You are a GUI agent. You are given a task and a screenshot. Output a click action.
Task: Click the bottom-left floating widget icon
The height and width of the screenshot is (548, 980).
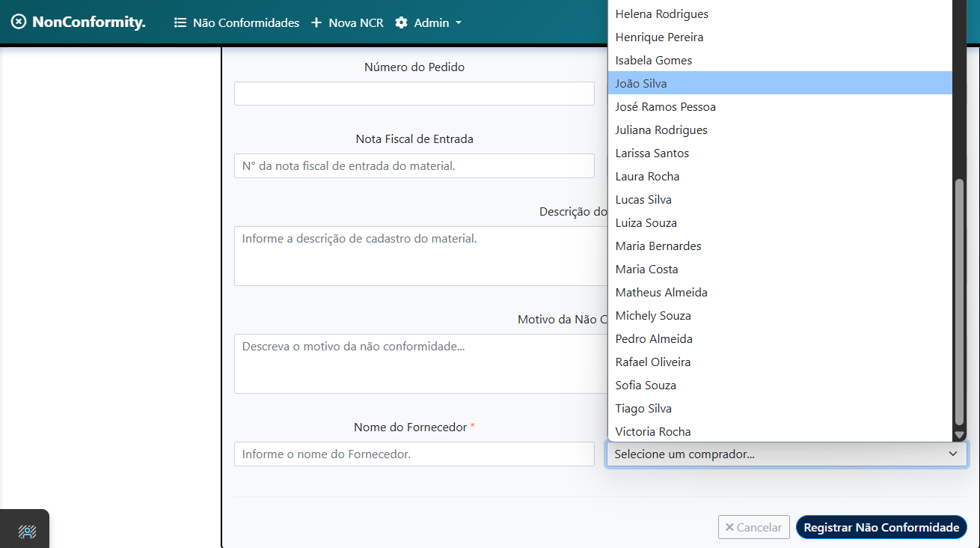pyautogui.click(x=27, y=532)
